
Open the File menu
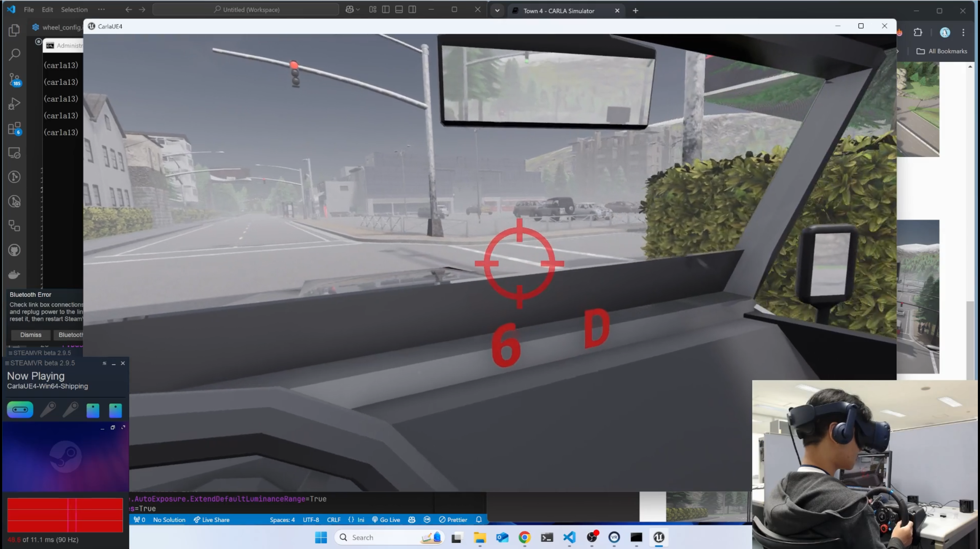point(29,9)
